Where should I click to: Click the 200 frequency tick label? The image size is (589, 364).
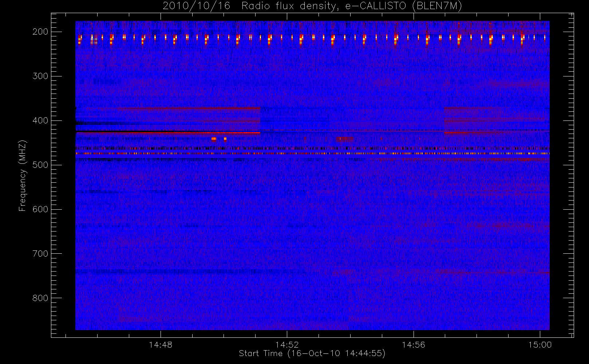(40, 32)
